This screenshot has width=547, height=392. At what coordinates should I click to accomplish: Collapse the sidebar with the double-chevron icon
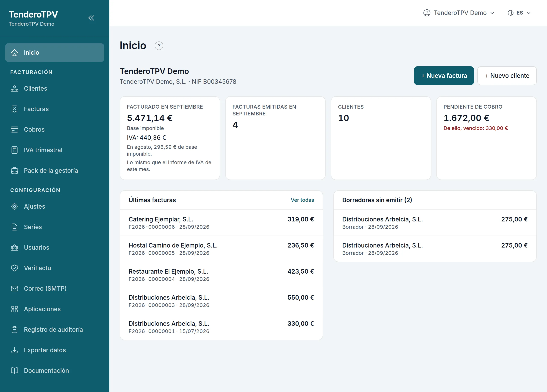[x=91, y=18]
